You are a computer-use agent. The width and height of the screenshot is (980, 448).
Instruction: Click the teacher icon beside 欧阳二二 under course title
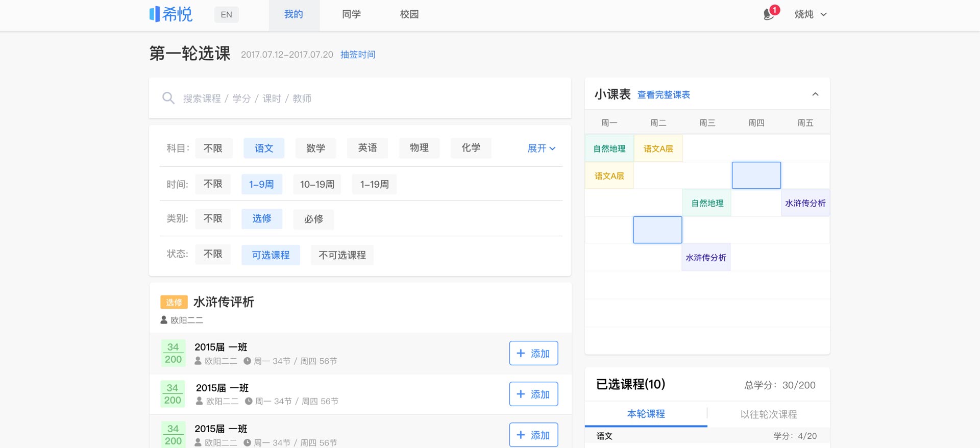click(164, 320)
